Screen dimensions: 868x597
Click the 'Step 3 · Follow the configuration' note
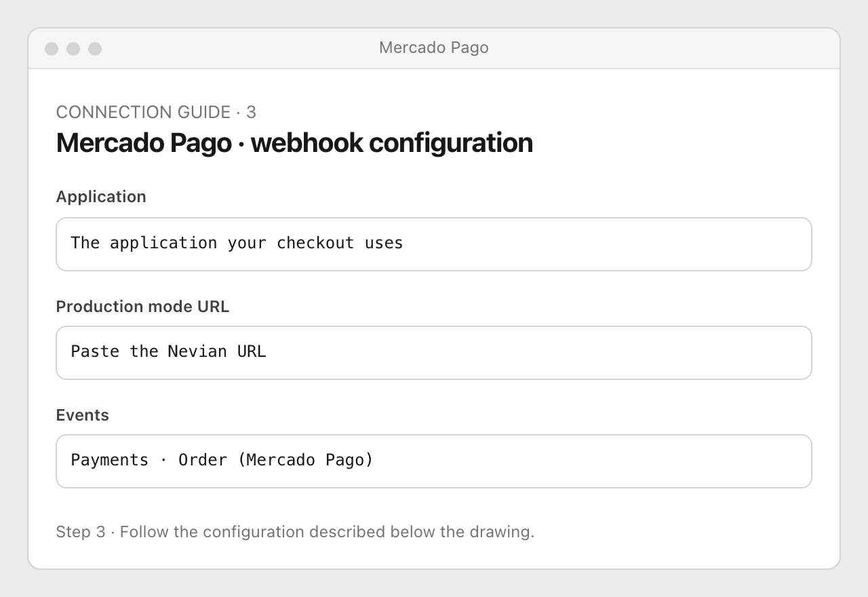(x=295, y=532)
